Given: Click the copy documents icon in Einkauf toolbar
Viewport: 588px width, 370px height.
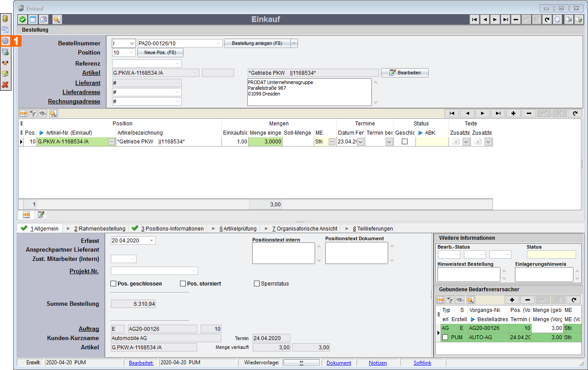Looking at the screenshot, I should point(44,19).
